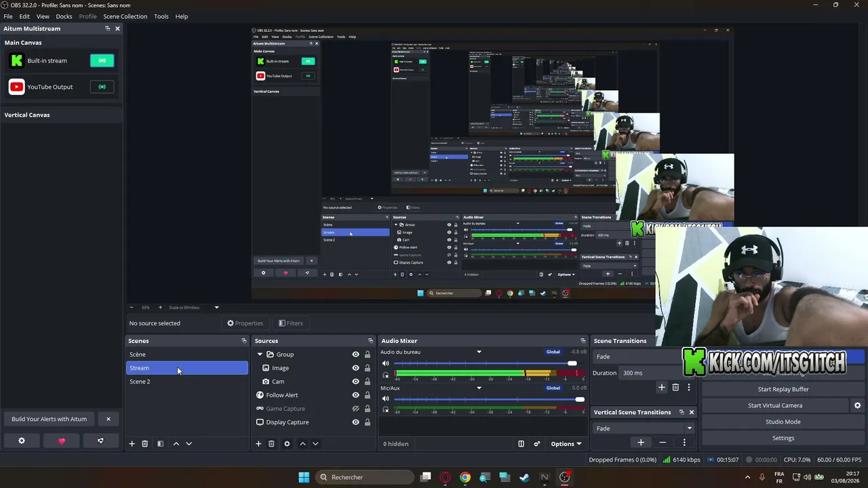
Task: Open the Audio du bureau track dropdown arrow
Action: click(479, 352)
